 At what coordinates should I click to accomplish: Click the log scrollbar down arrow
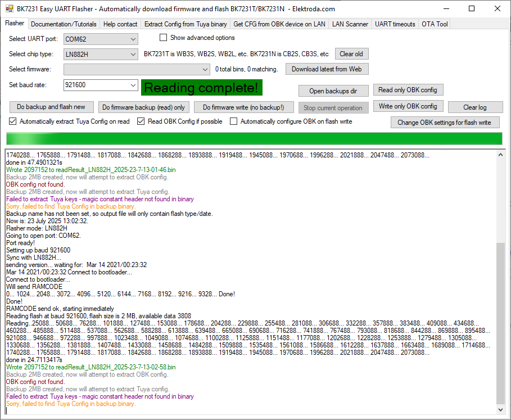pyautogui.click(x=500, y=410)
